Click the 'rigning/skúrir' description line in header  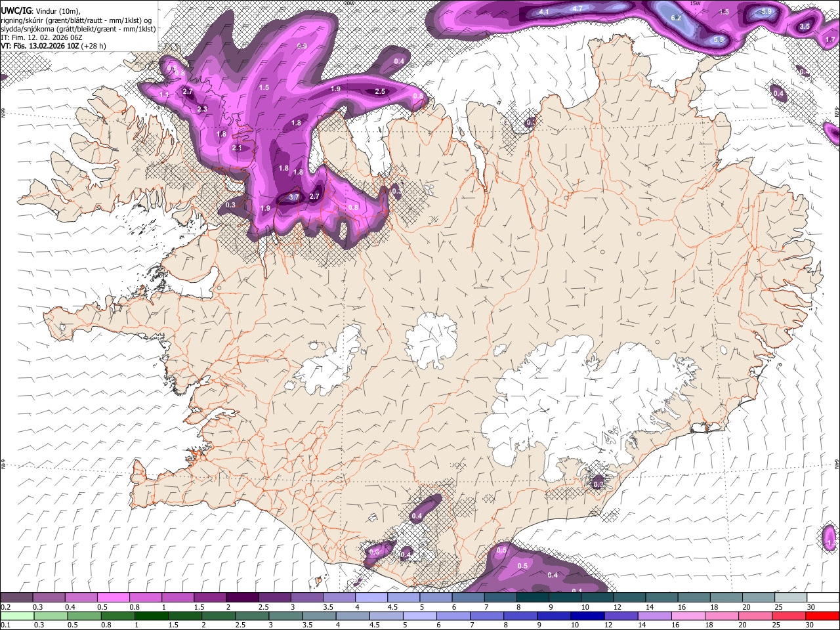[x=77, y=20]
